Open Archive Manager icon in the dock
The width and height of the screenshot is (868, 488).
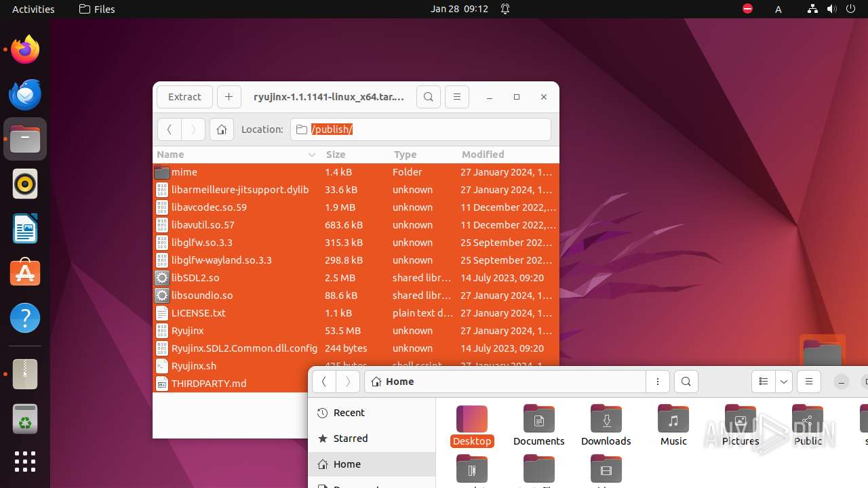[x=25, y=374]
